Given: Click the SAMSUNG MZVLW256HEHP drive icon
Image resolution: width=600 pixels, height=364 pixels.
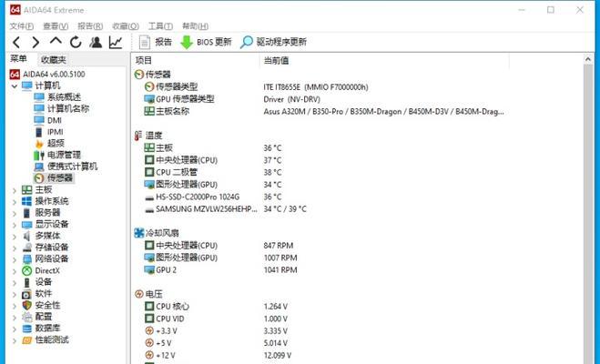Looking at the screenshot, I should tap(149, 210).
